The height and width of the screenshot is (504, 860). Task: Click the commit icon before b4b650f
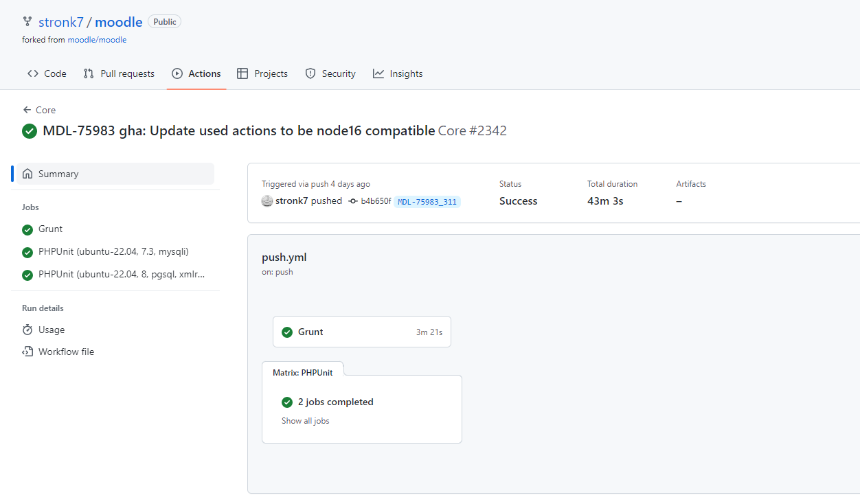pyautogui.click(x=353, y=201)
